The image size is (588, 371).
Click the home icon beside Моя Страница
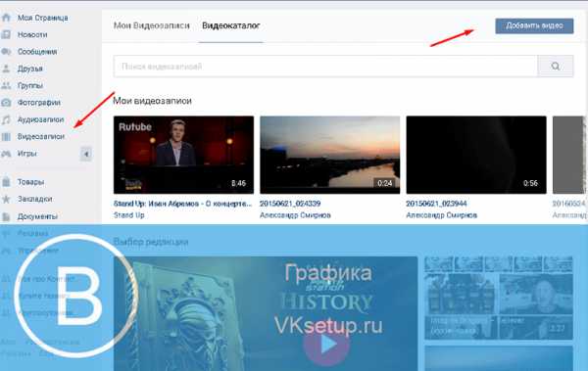tap(6, 18)
